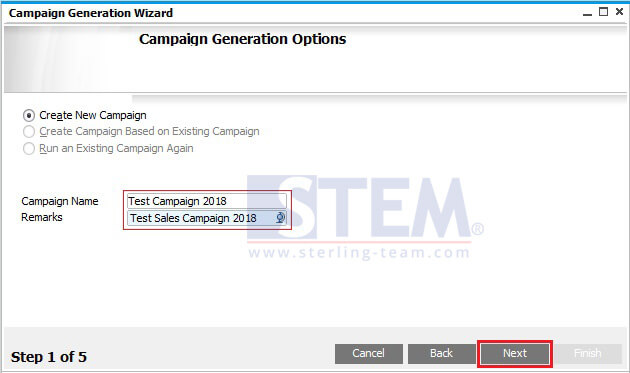This screenshot has height=373, width=630.
Task: Click the Campaign Name label
Action: tap(60, 201)
